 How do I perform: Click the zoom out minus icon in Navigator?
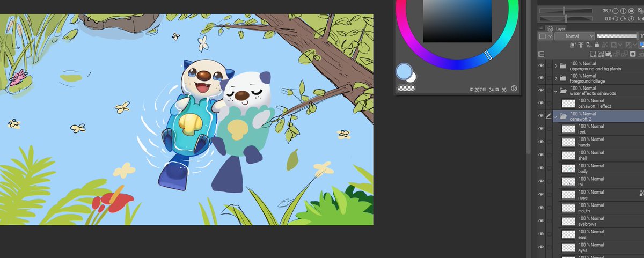tap(615, 11)
